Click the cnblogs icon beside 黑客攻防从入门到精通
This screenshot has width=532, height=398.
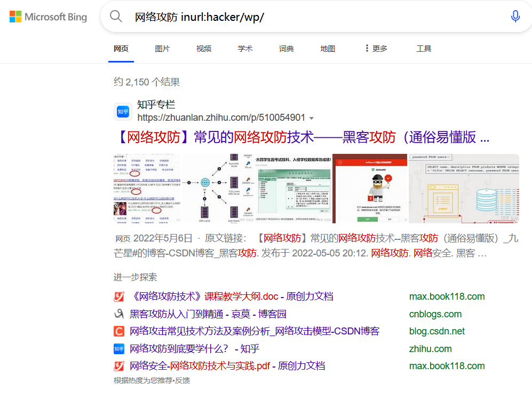click(119, 314)
